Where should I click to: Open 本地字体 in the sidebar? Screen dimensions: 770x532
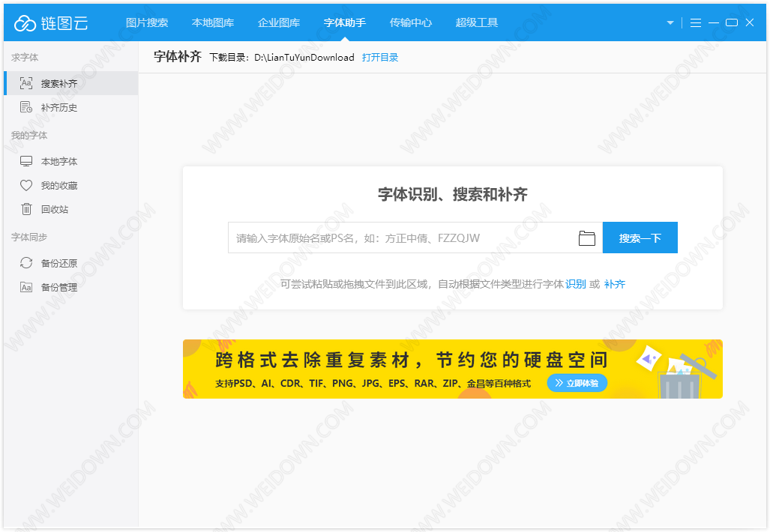pos(70,161)
